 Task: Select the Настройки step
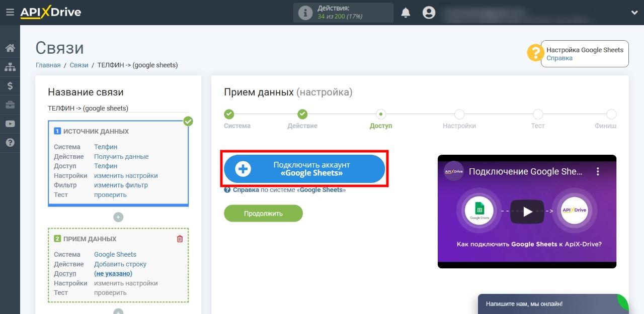pyautogui.click(x=459, y=120)
